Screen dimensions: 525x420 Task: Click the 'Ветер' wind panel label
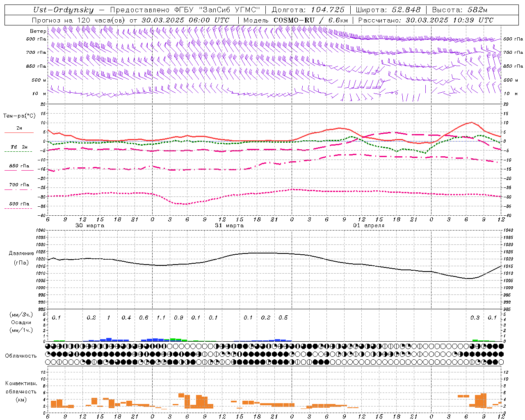[38, 31]
